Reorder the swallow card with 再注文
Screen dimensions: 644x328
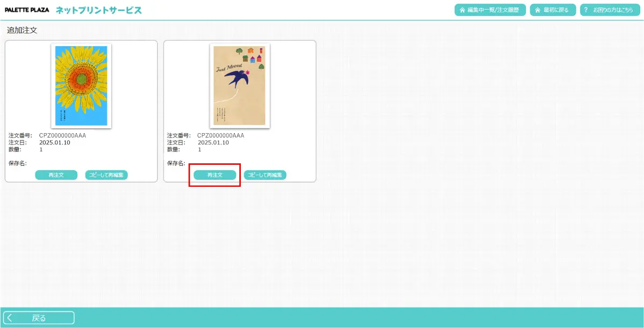click(x=215, y=175)
